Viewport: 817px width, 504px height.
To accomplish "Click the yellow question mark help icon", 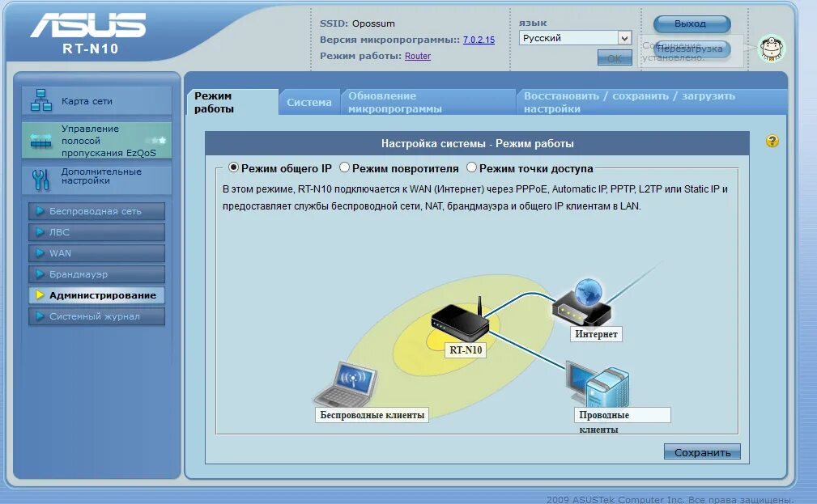I will tap(772, 141).
